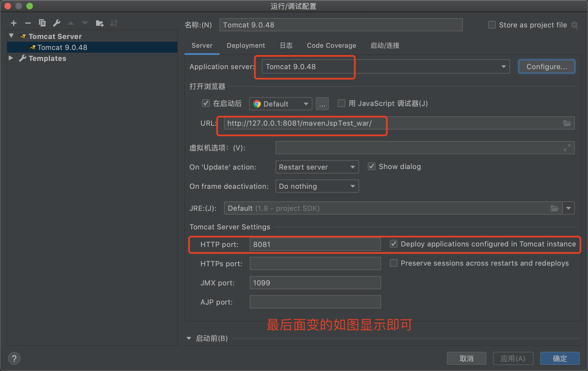
Task: Open Store as project file gear settings
Action: coord(575,25)
